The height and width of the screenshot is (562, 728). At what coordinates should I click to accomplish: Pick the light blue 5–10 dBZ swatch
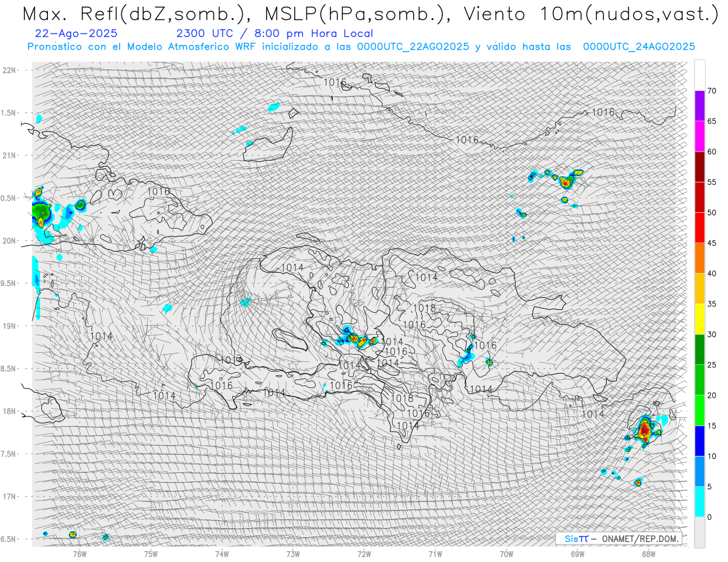point(699,472)
